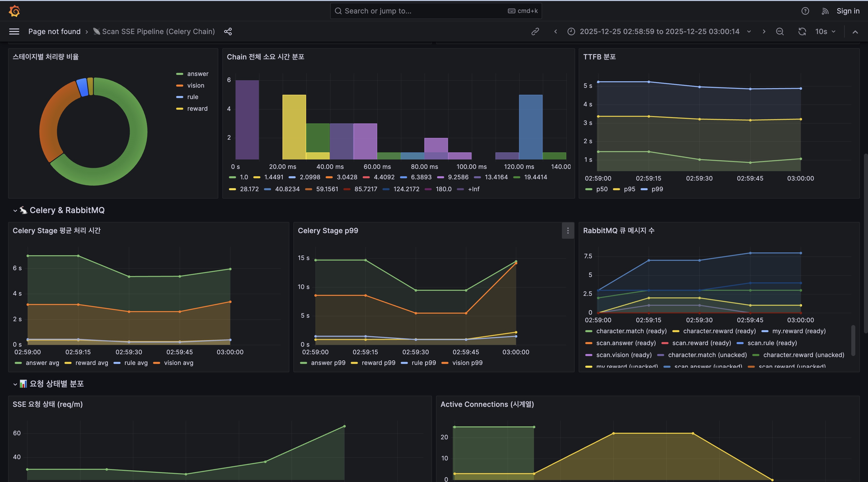Click the zoom out time range icon
The width and height of the screenshot is (868, 482).
pyautogui.click(x=780, y=32)
